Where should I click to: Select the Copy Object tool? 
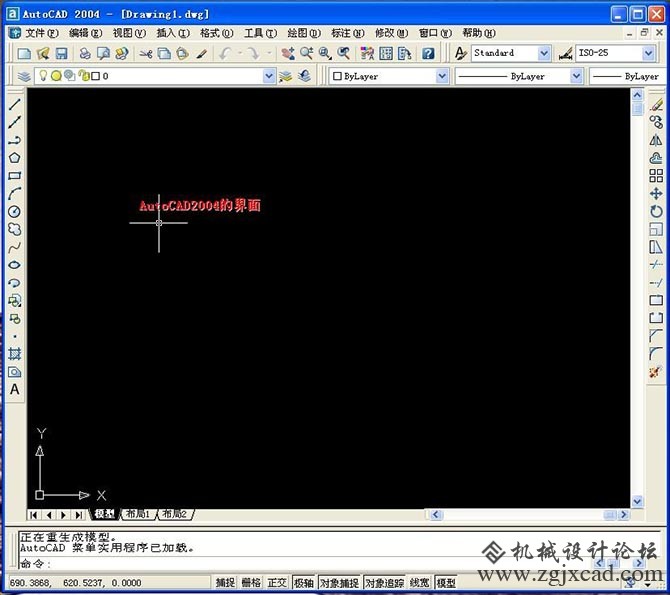coord(656,122)
